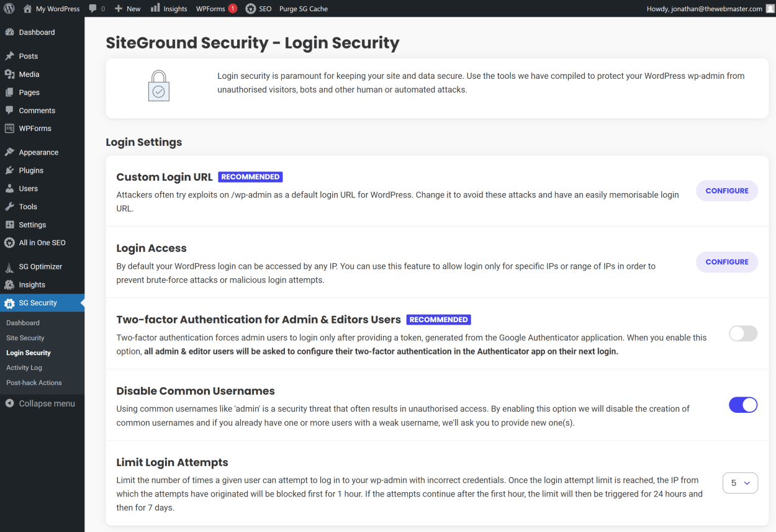Image resolution: width=776 pixels, height=532 pixels.
Task: Enable Two-factor Authentication toggle
Action: (x=743, y=333)
